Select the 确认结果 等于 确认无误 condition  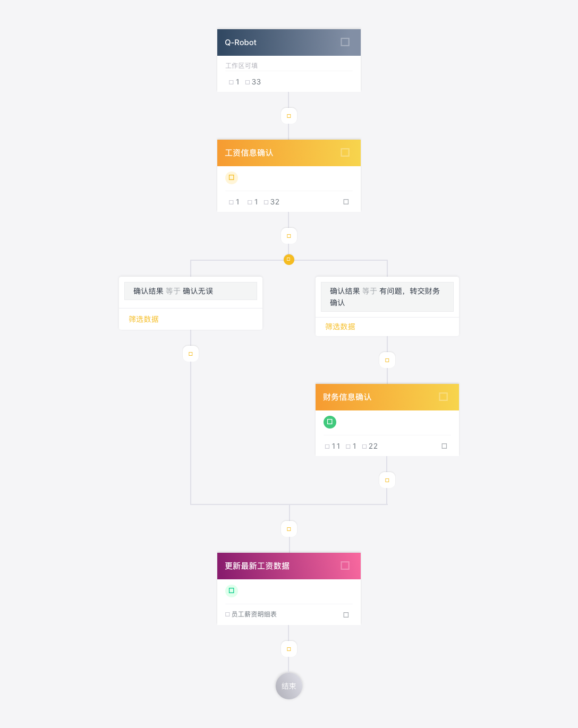click(191, 291)
